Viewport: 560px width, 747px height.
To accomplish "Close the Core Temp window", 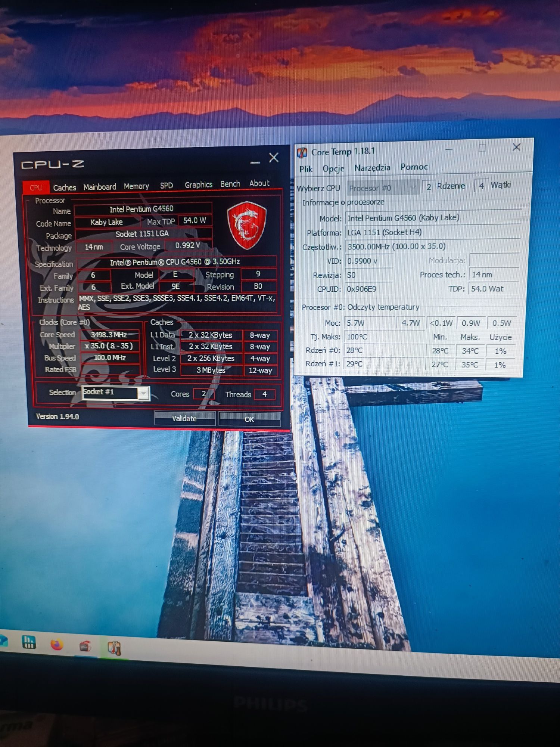I will pyautogui.click(x=516, y=147).
